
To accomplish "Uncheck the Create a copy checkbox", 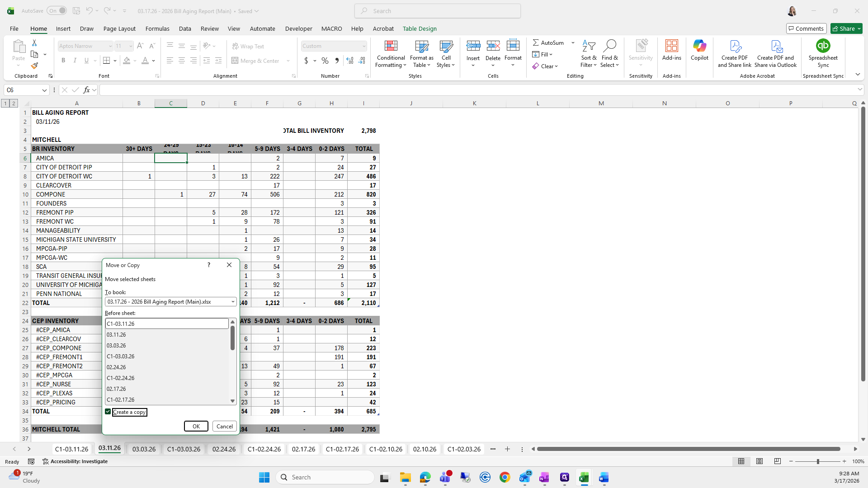I will coord(108,412).
